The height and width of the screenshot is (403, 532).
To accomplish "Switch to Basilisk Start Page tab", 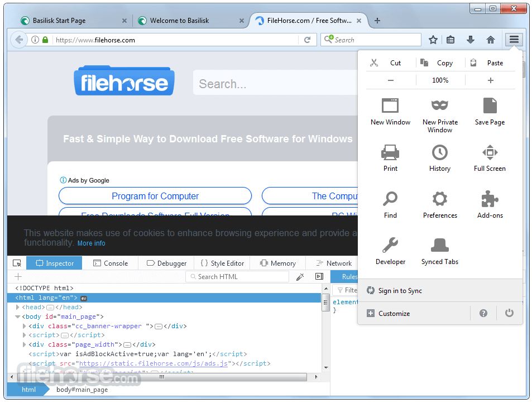I will coord(73,21).
